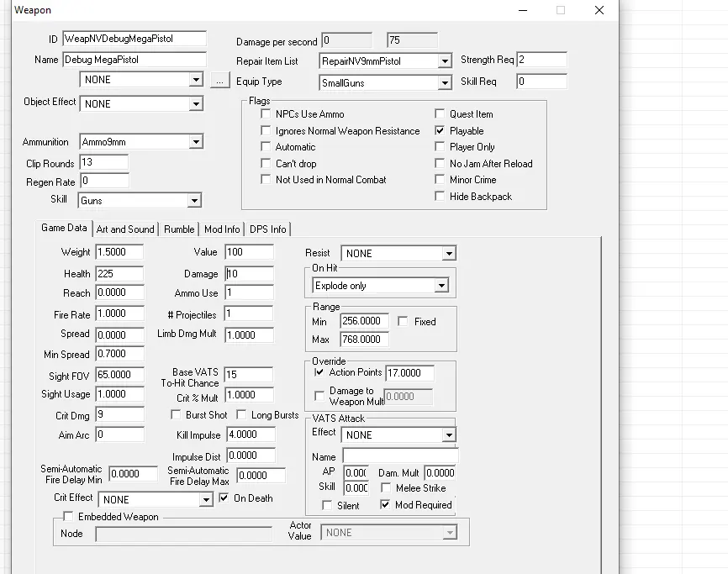Enable the Automatic flag checkbox
The height and width of the screenshot is (574, 728).
point(266,147)
